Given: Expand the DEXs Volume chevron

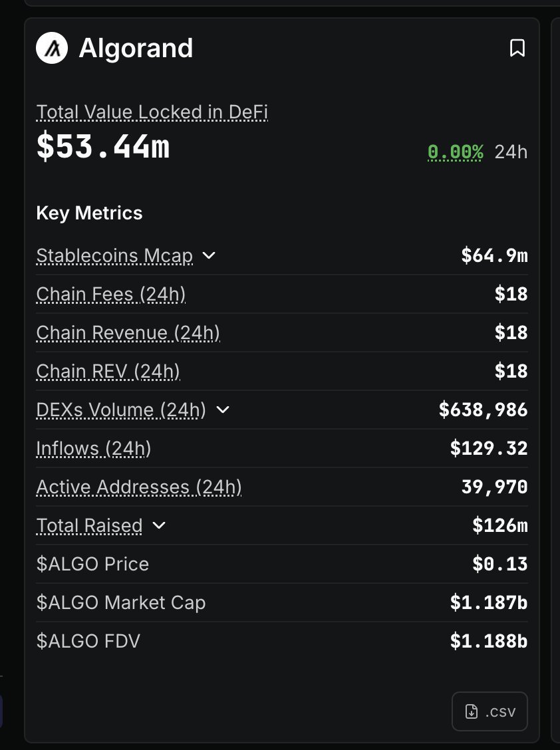Looking at the screenshot, I should [223, 410].
